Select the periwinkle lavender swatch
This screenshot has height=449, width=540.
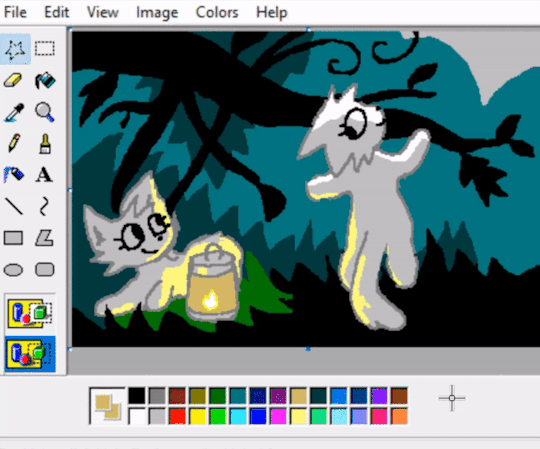point(359,416)
